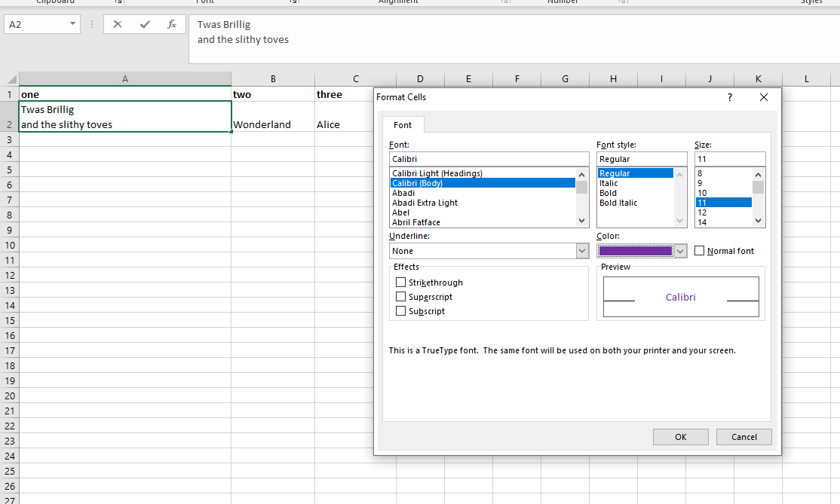Confirm the entry with checkmark icon
The image size is (840, 504).
145,24
